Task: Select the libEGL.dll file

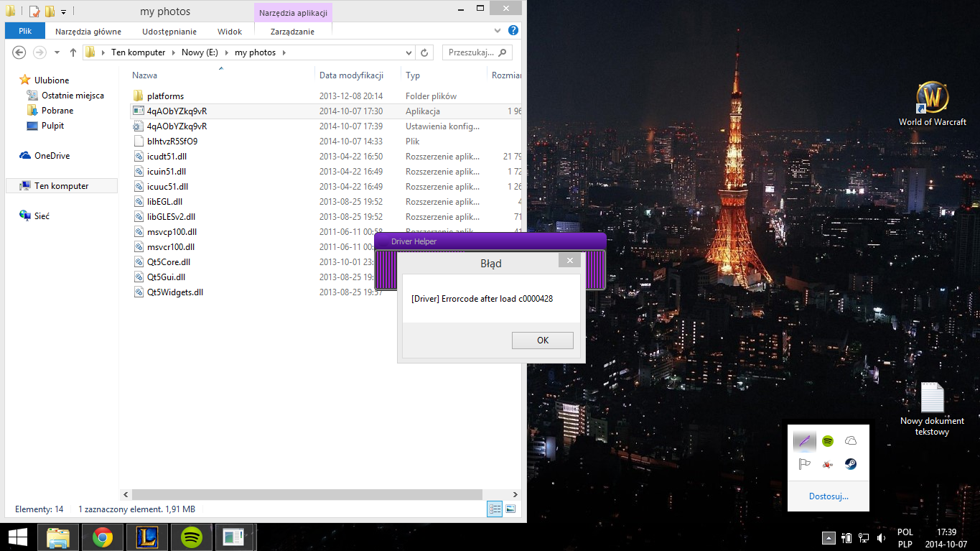Action: pos(164,202)
